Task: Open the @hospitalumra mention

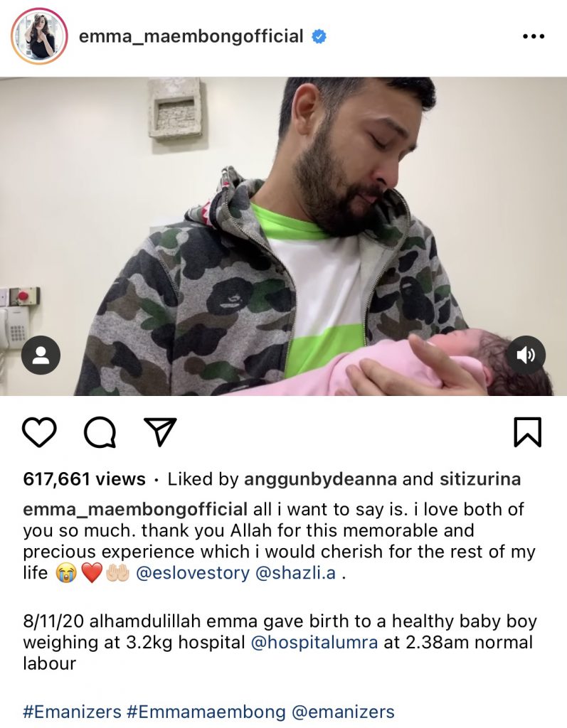Action: coord(314,643)
